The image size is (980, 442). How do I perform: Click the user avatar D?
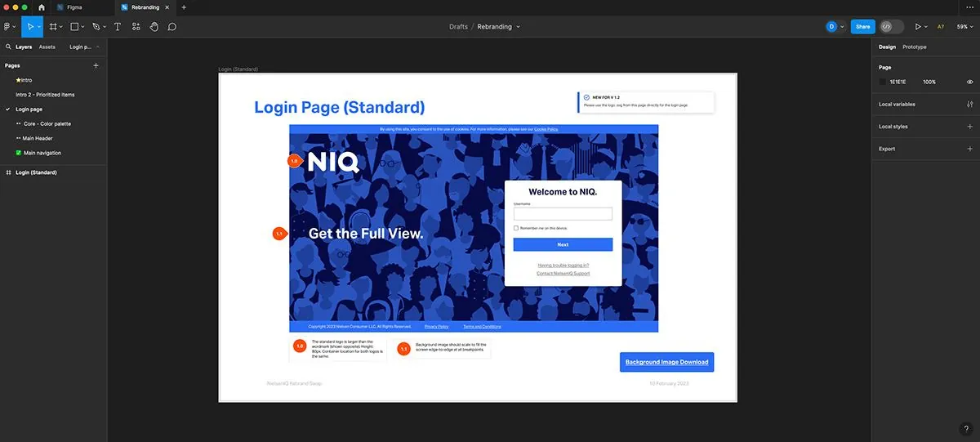coord(831,26)
